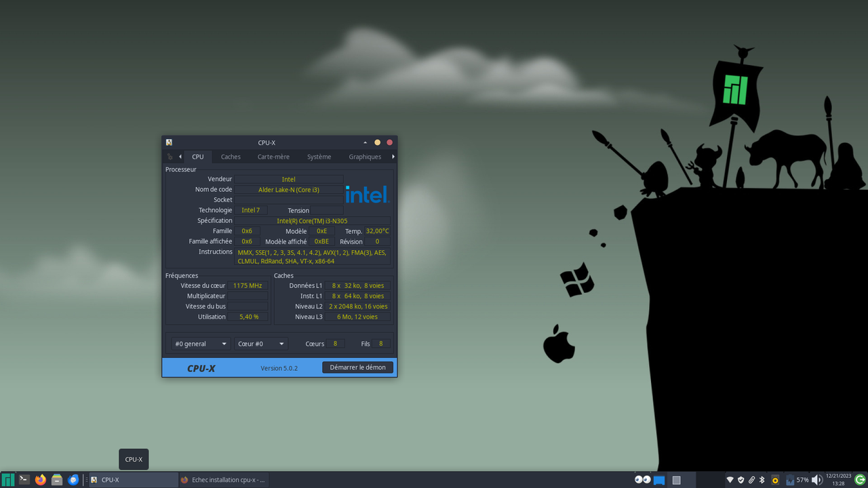Click the temperature value '32,00°C'
This screenshot has width=868, height=488.
378,231
